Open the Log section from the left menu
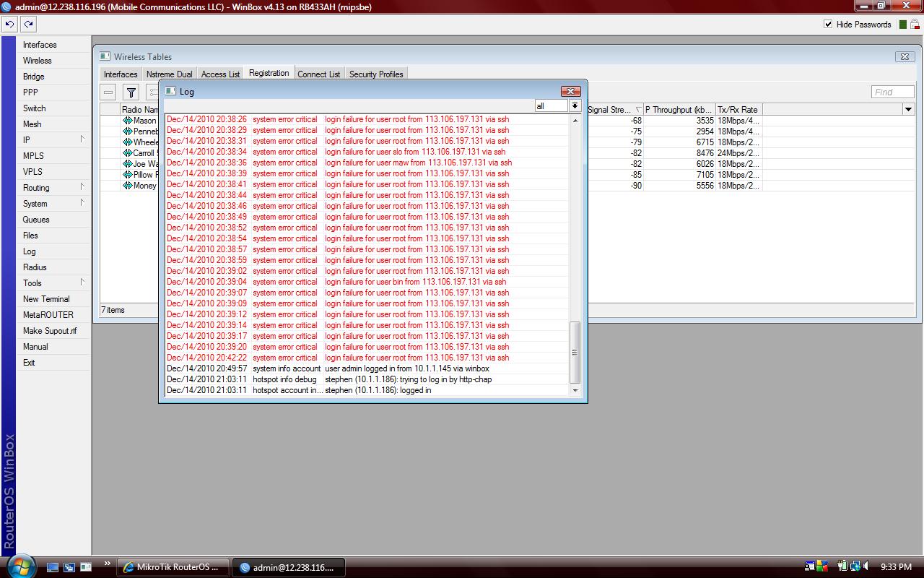 point(29,251)
